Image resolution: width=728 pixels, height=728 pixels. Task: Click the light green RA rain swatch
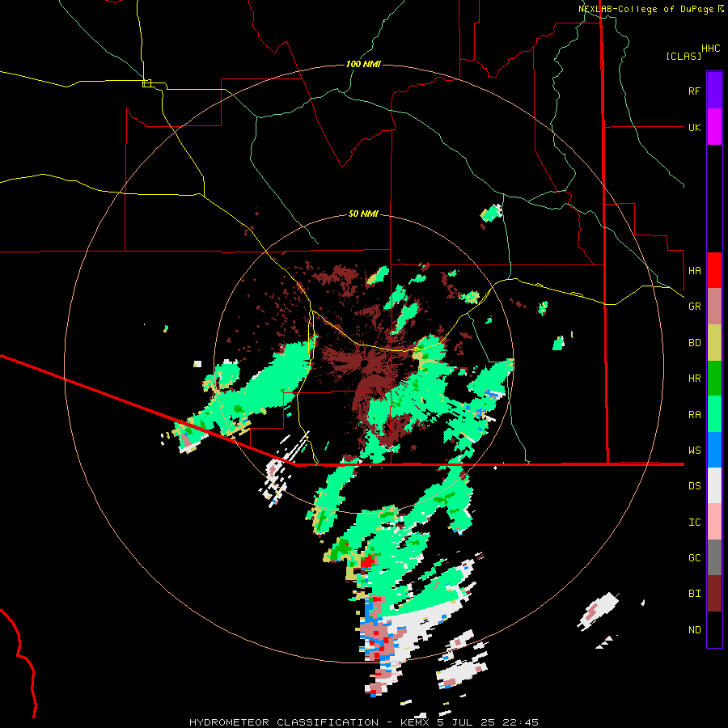pyautogui.click(x=714, y=414)
